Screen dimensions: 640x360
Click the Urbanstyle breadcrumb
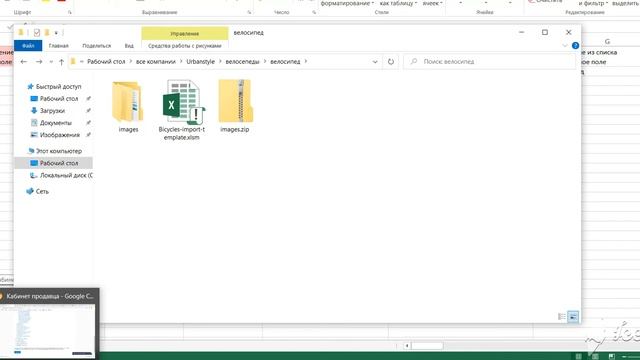[x=200, y=62]
